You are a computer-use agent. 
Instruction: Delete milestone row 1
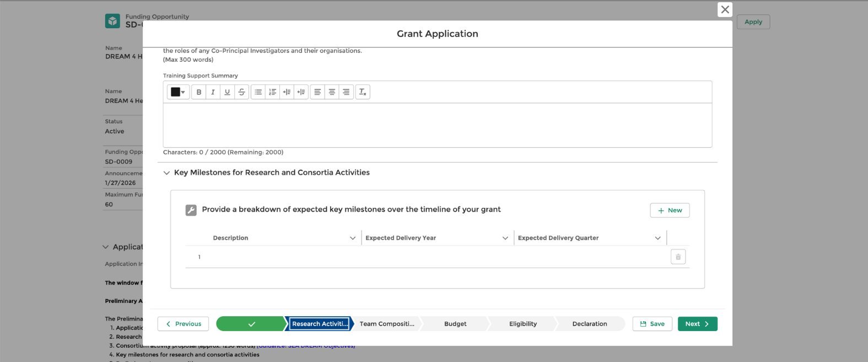click(678, 257)
